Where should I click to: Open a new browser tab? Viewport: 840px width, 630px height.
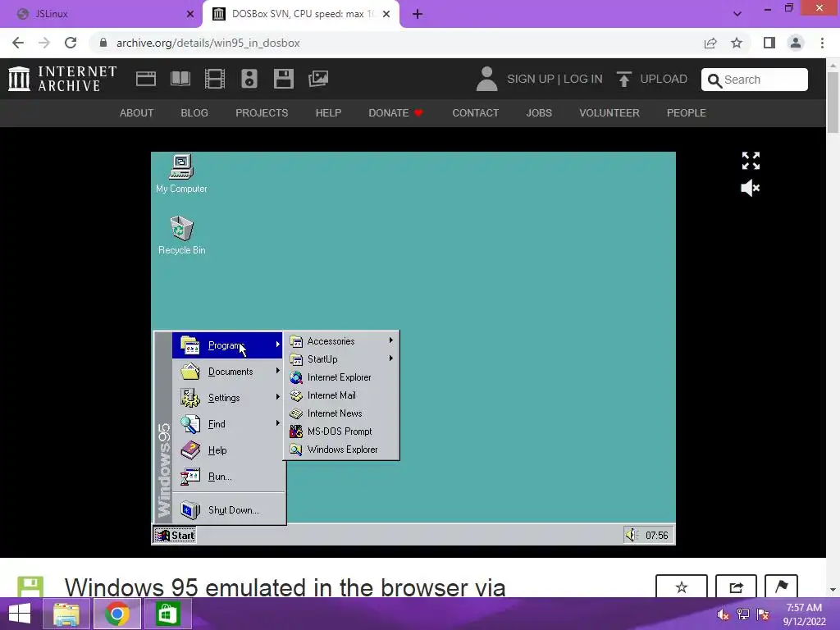pos(418,14)
